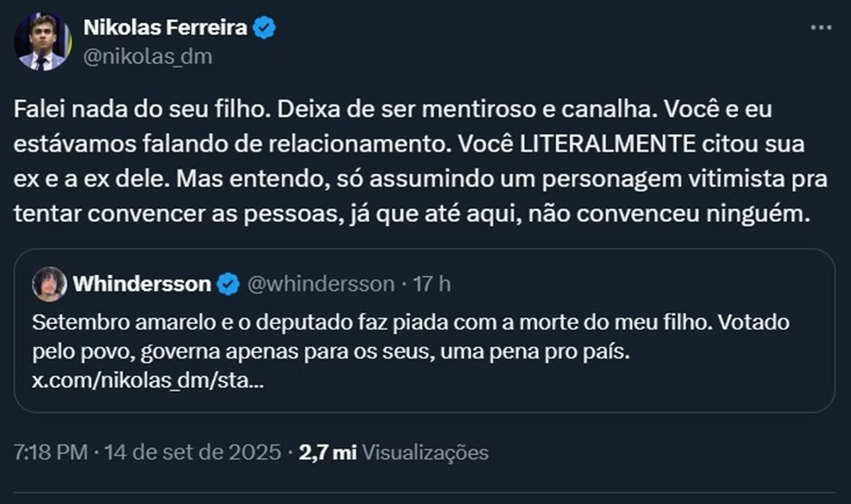Click the @nikolas_dm handle
851x504 pixels.
point(148,57)
